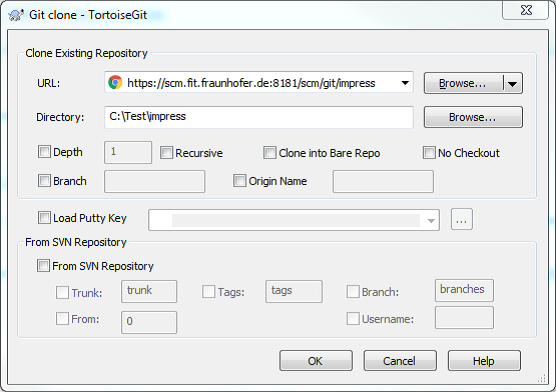The width and height of the screenshot is (556, 392).
Task: Toggle the Branch checkbox under Depth
Action: (x=44, y=181)
